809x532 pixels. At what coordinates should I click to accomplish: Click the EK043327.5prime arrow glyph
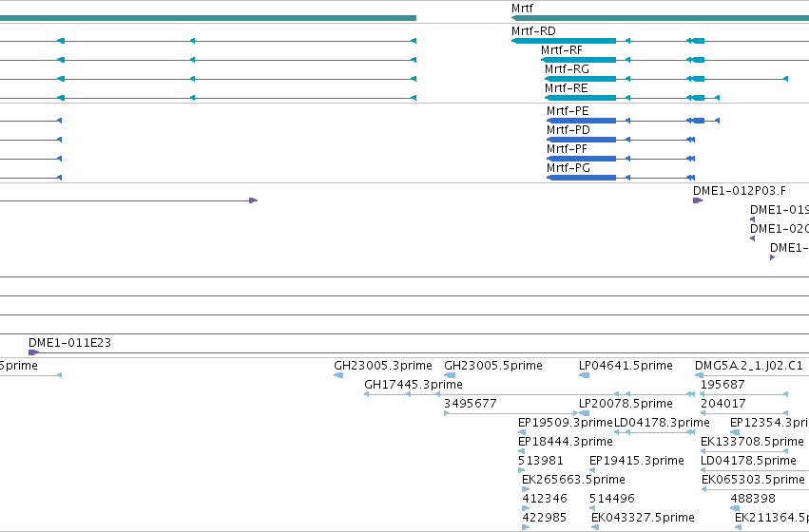pos(595,528)
